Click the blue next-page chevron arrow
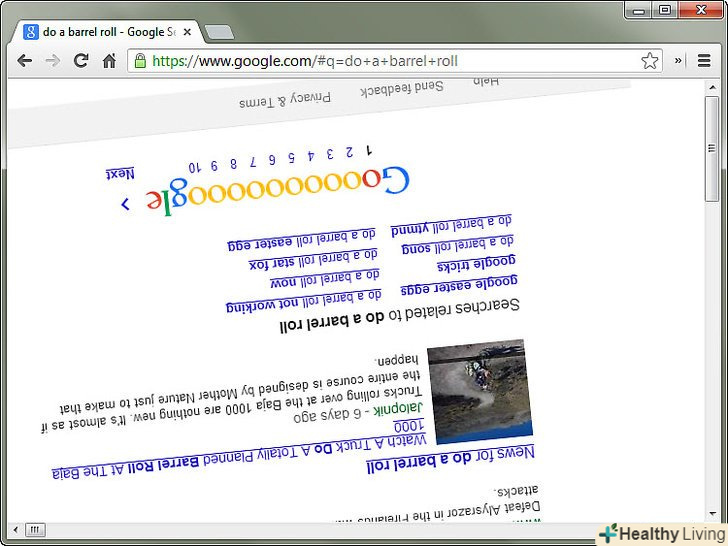Image resolution: width=728 pixels, height=546 pixels. 125,204
